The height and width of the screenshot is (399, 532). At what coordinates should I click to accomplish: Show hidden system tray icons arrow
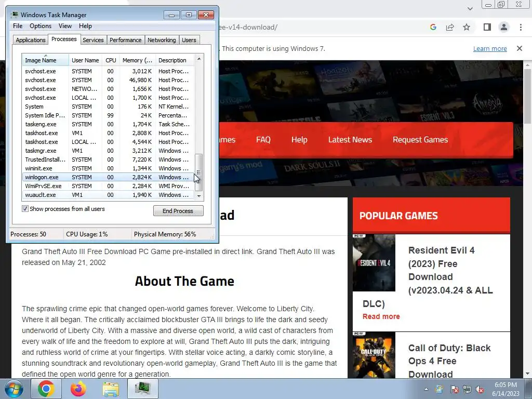[x=426, y=389]
